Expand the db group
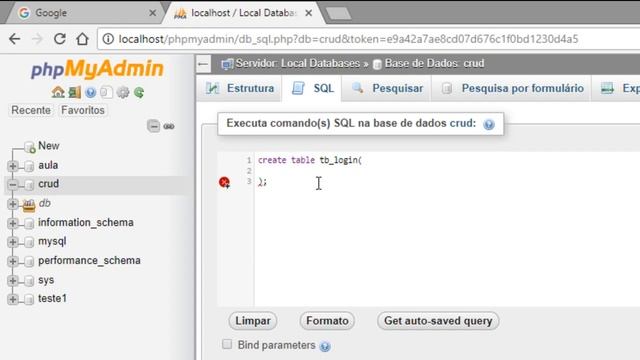 [x=13, y=204]
